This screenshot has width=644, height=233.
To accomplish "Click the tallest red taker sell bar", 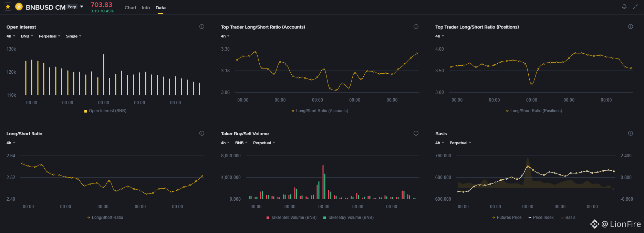I will click(x=323, y=182).
